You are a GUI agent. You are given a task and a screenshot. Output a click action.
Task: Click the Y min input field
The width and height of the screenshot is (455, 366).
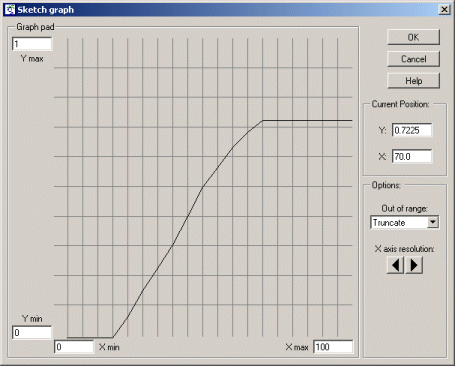(32, 332)
